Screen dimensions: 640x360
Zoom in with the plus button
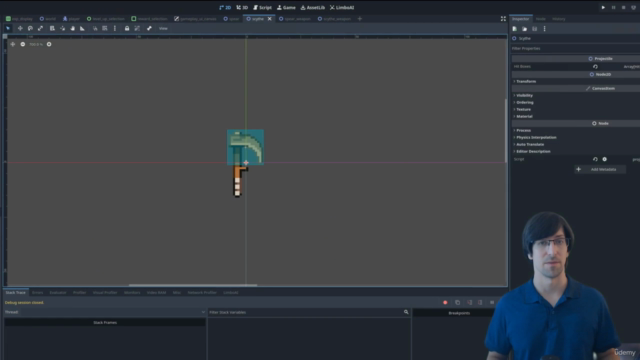pyautogui.click(x=49, y=44)
